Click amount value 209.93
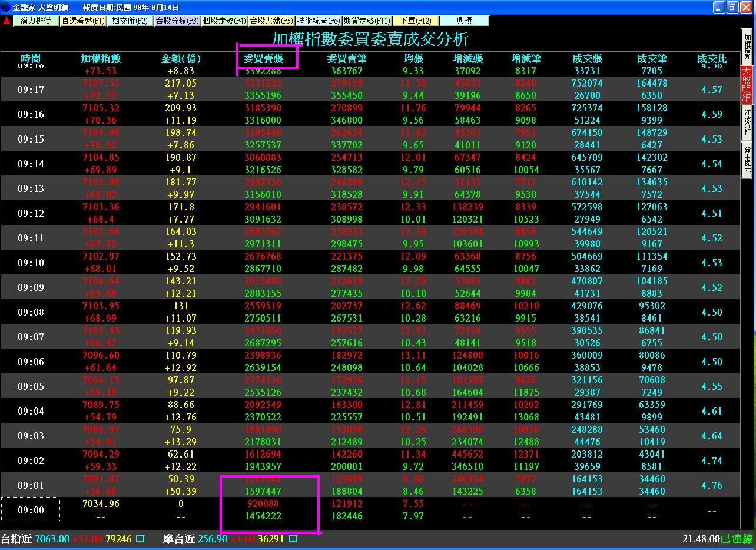The image size is (756, 550). [x=181, y=108]
